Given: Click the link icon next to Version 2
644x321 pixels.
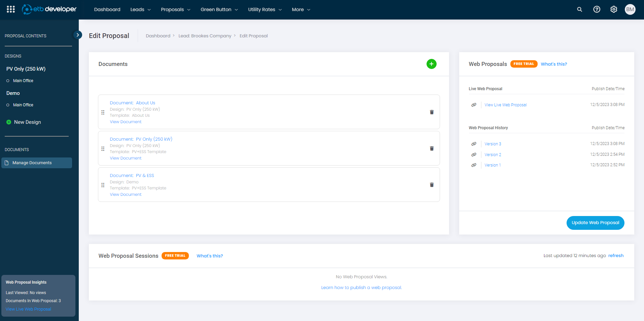Looking at the screenshot, I should [474, 154].
